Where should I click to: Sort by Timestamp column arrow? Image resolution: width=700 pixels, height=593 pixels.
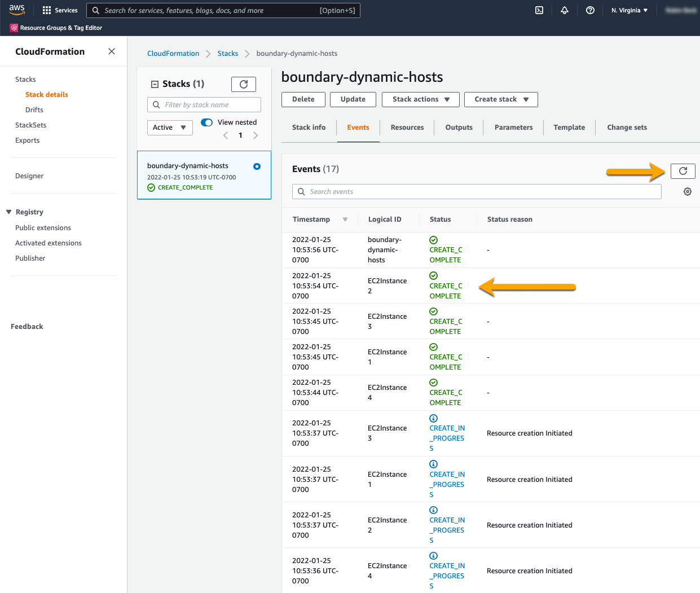(x=345, y=219)
